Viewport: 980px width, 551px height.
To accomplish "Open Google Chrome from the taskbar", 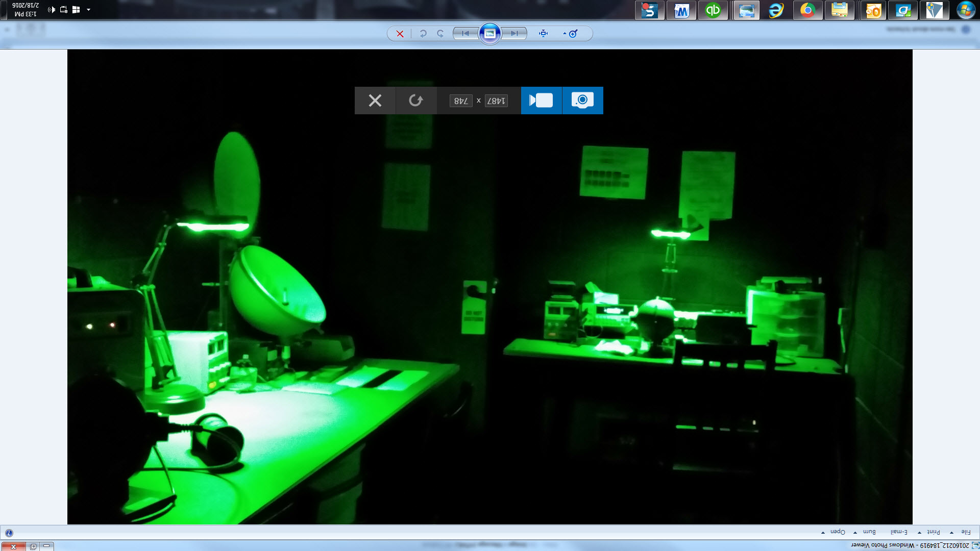I will coord(807,10).
